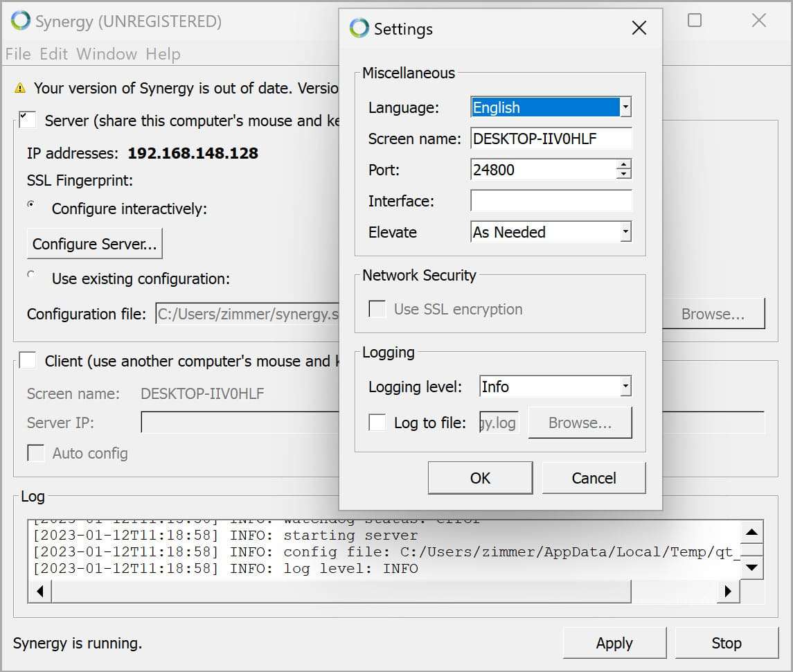Select the Use existing configuration radio button
The width and height of the screenshot is (793, 672).
tap(31, 275)
